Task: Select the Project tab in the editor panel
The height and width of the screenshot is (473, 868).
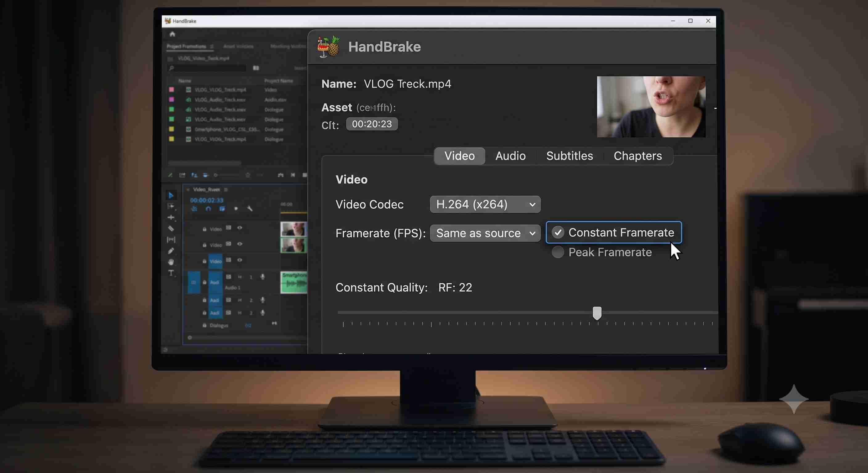Action: tap(186, 46)
